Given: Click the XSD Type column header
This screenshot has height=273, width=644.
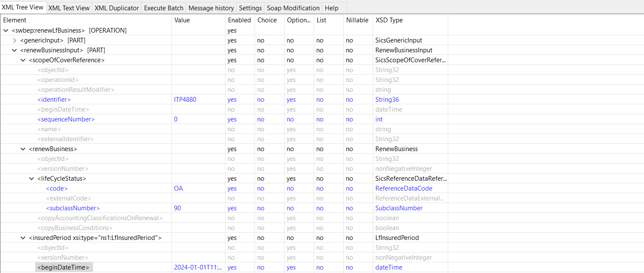Looking at the screenshot, I should coord(389,20).
